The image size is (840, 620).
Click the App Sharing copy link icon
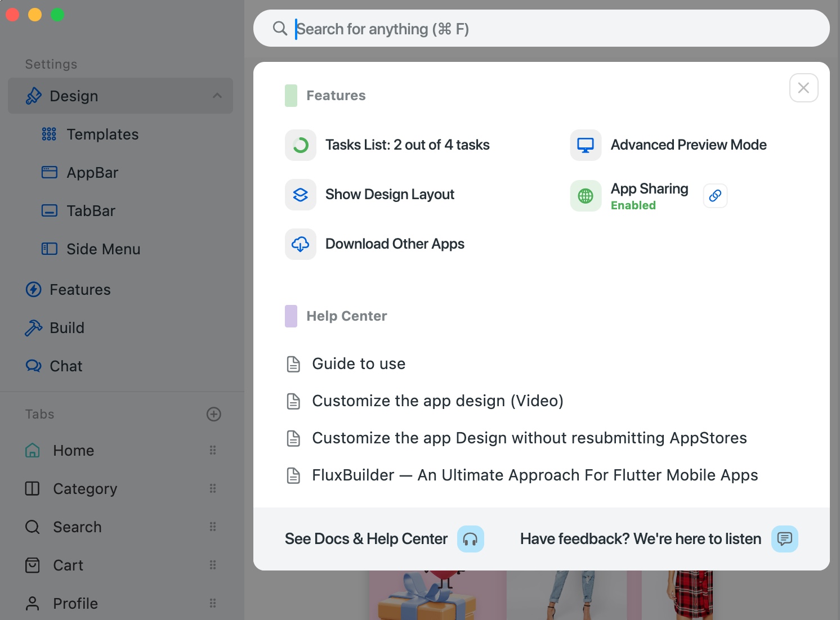click(x=715, y=196)
